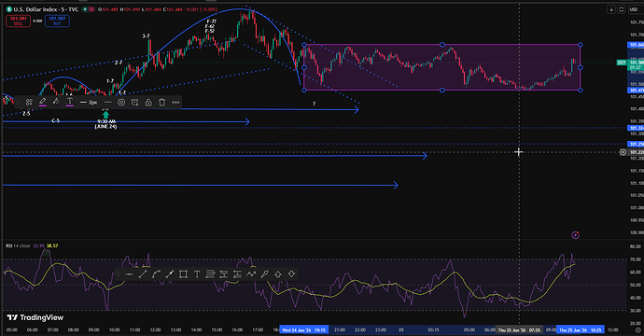Open the line style dropdown

click(108, 103)
